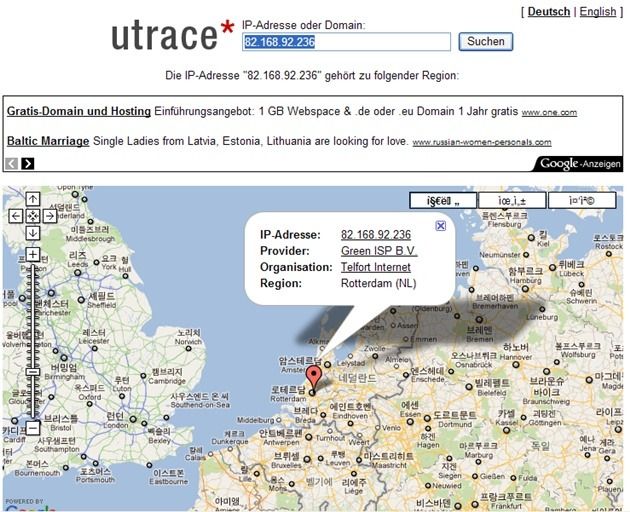This screenshot has height=512, width=630.
Task: Click the Bremen city marker
Action: pos(479,320)
